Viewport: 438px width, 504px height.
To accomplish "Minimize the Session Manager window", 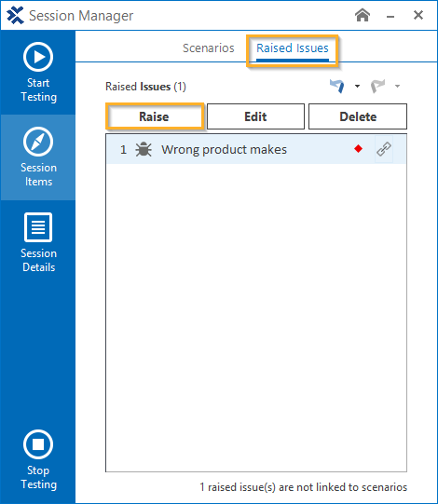I will point(390,16).
